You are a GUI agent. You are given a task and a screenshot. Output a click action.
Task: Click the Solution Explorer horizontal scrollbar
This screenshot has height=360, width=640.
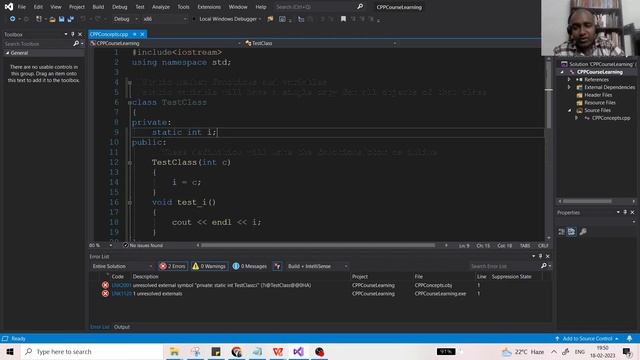click(587, 201)
